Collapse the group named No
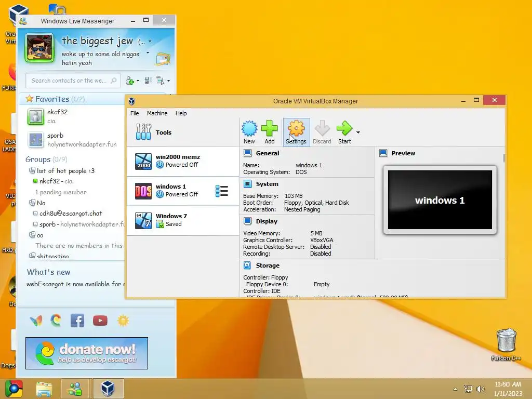Viewport: 532px width, 399px height. point(37,203)
